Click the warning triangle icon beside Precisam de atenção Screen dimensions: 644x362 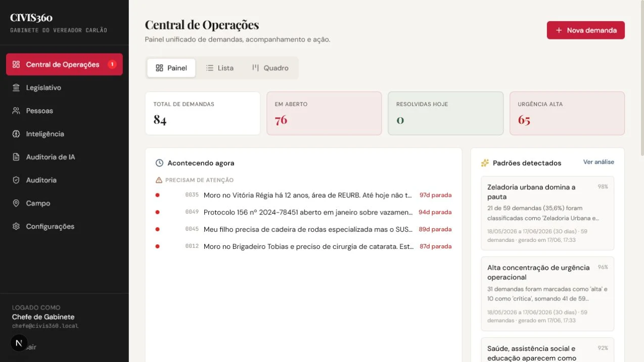point(159,180)
